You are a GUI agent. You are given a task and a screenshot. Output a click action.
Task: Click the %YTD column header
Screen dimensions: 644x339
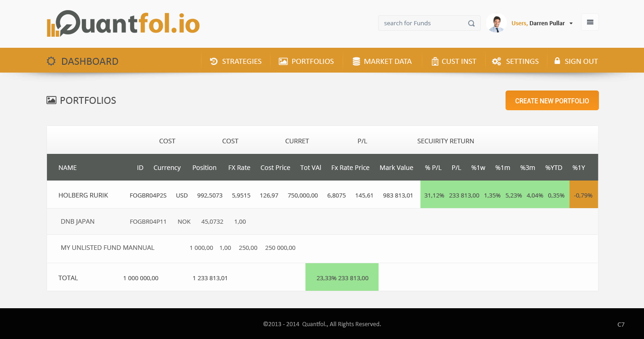(x=554, y=168)
